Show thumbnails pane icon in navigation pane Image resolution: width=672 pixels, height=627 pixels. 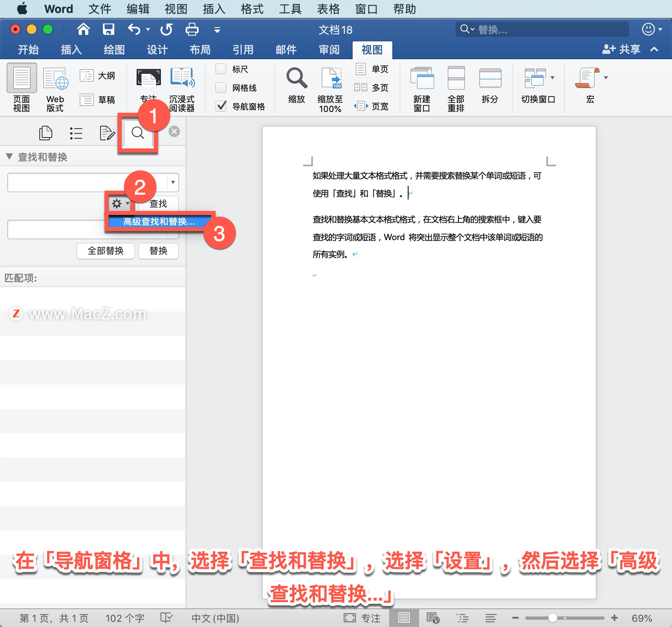point(45,133)
